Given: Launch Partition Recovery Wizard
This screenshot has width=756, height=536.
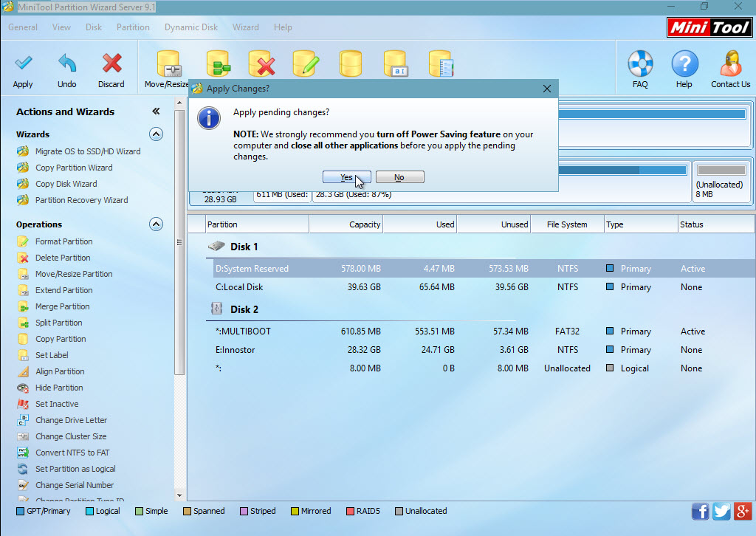Looking at the screenshot, I should [x=81, y=200].
